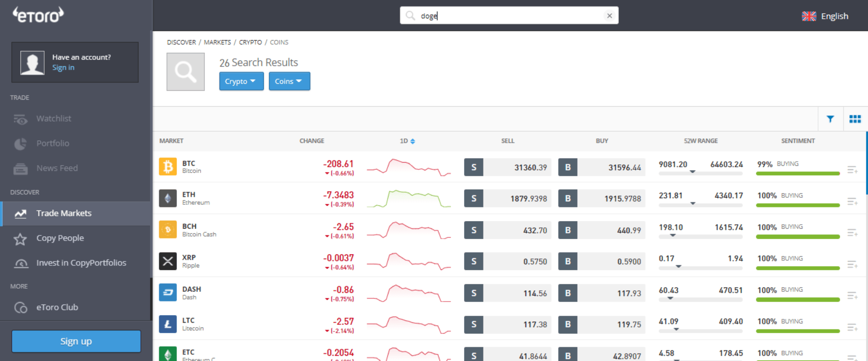
Task: Click the Ethereum ETH coin icon
Action: (168, 198)
